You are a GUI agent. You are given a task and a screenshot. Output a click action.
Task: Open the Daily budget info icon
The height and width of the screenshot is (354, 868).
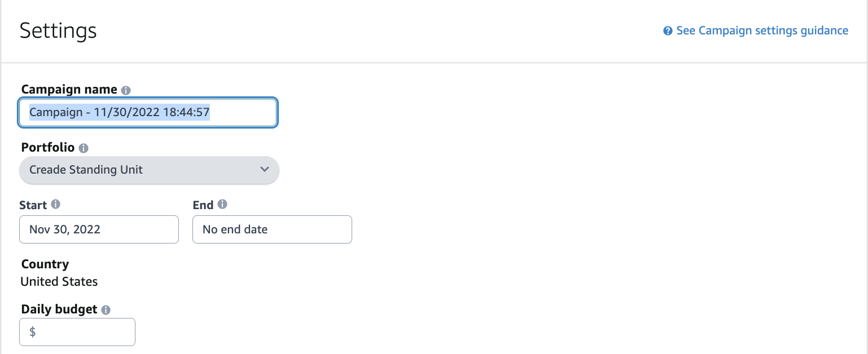107,309
